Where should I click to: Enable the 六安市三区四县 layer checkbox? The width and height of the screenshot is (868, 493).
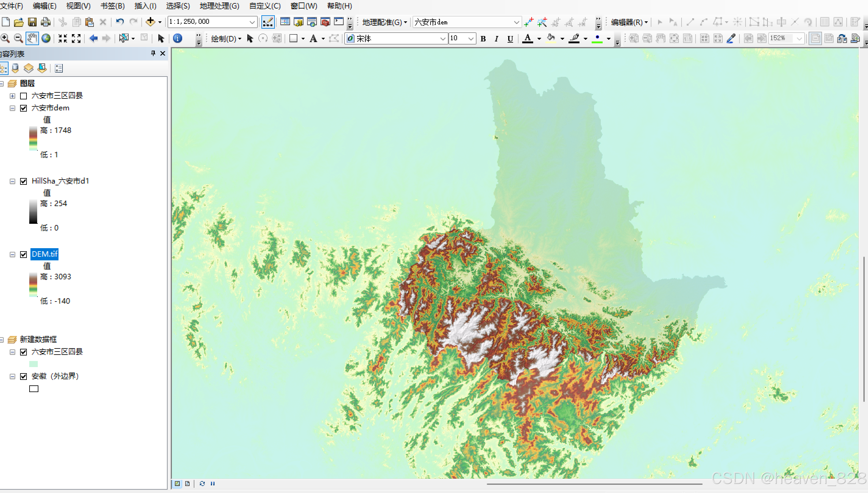pos(23,96)
